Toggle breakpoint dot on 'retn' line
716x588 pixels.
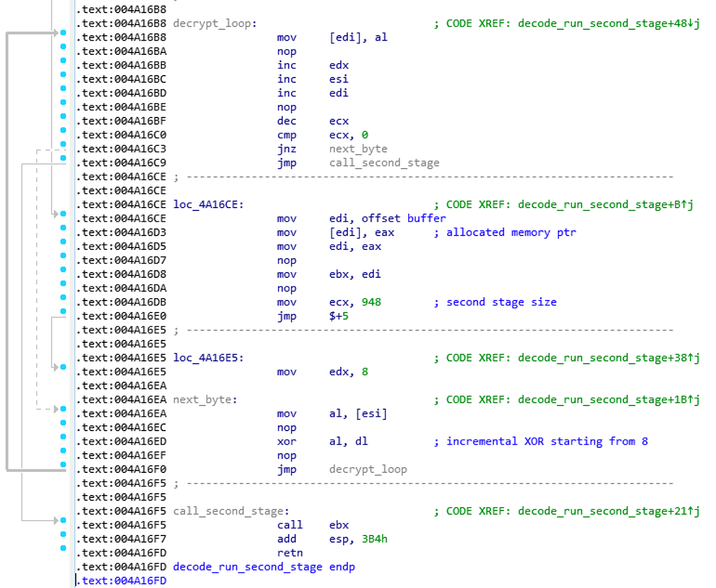63,547
